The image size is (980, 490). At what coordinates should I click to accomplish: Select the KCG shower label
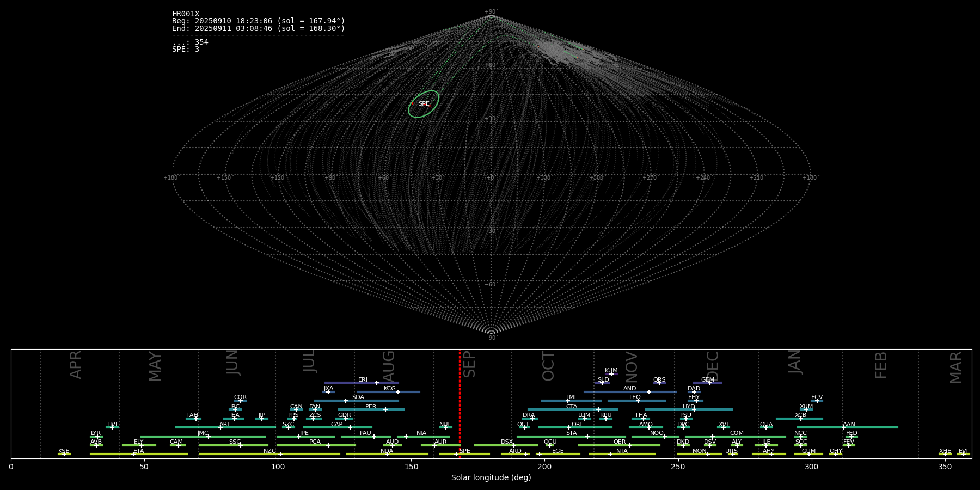tap(390, 389)
